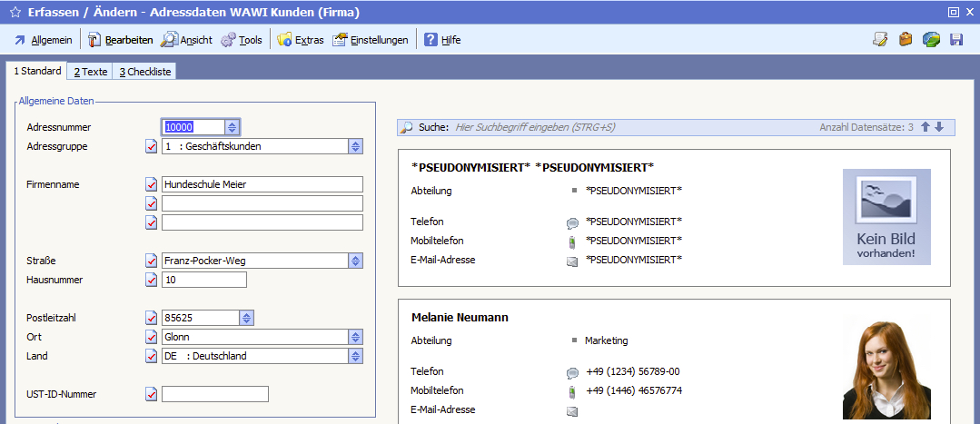
Task: Click the briefcase icon in the toolbar
Action: click(906, 40)
